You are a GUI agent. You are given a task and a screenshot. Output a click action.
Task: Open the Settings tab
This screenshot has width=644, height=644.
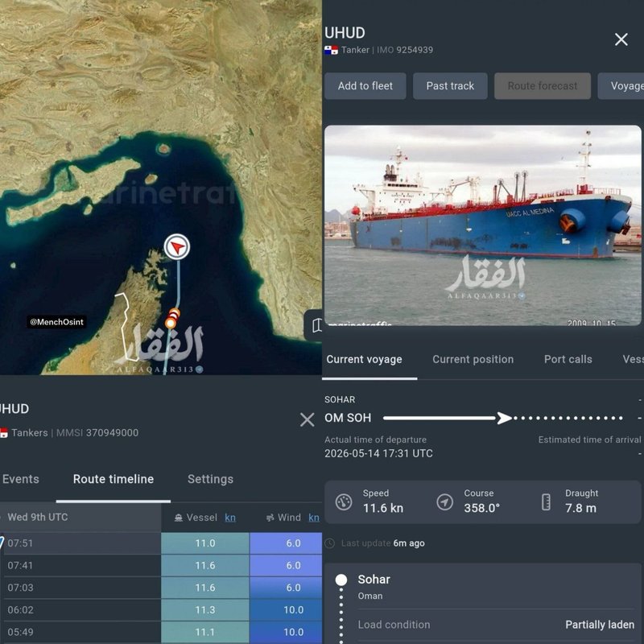tap(210, 479)
